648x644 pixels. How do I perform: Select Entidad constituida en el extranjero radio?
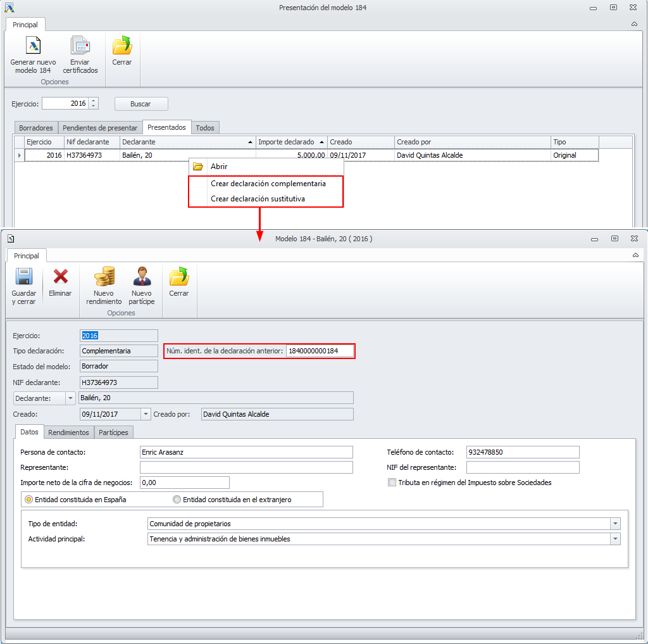pos(177,500)
